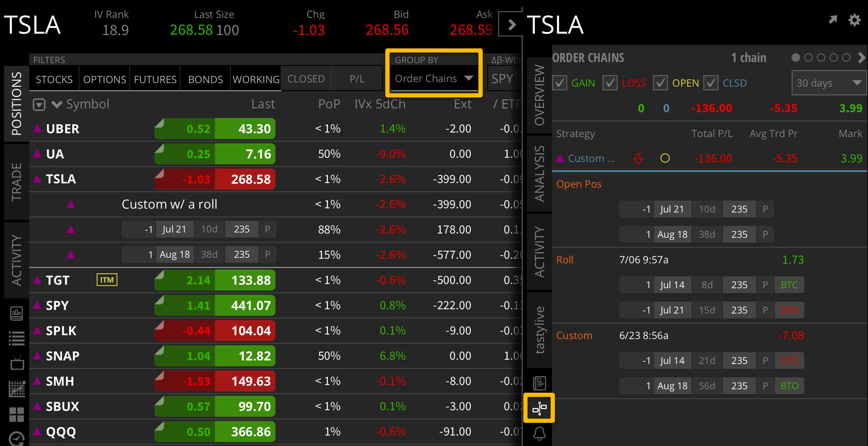The height and width of the screenshot is (446, 868).
Task: Click the ITM badge on the TGT row
Action: coord(107,280)
